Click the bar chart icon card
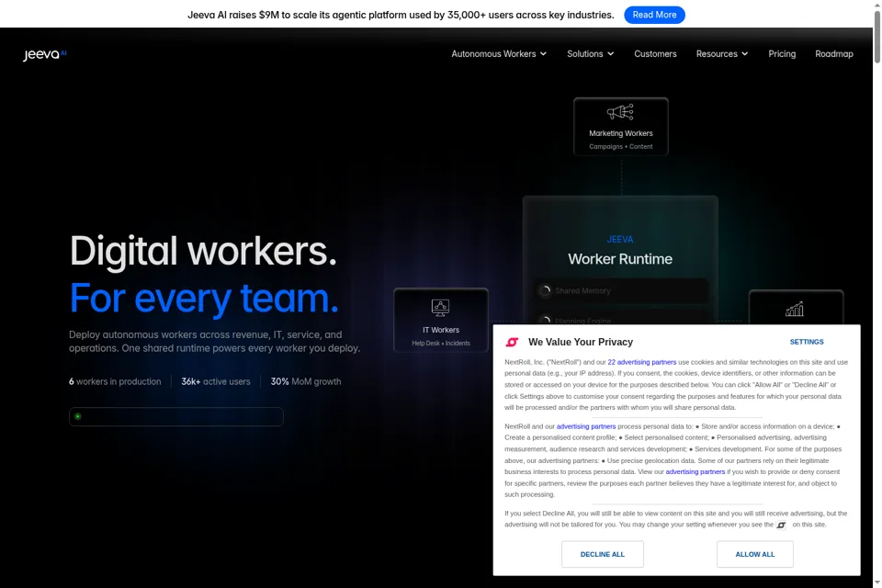Image resolution: width=882 pixels, height=588 pixels. click(796, 308)
